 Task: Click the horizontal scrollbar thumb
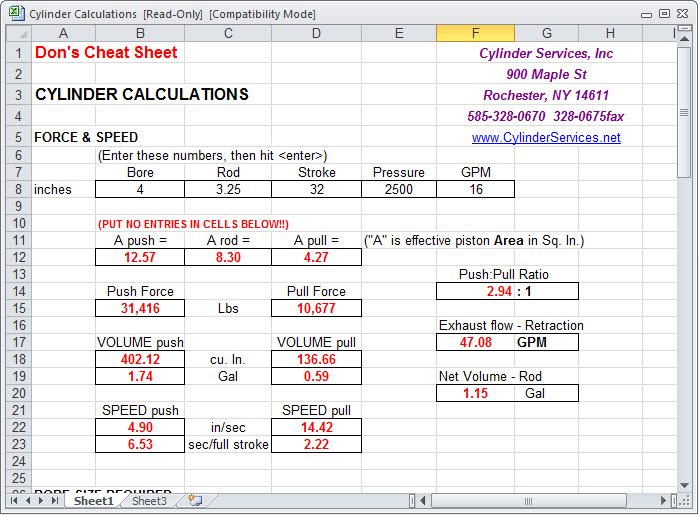click(529, 501)
